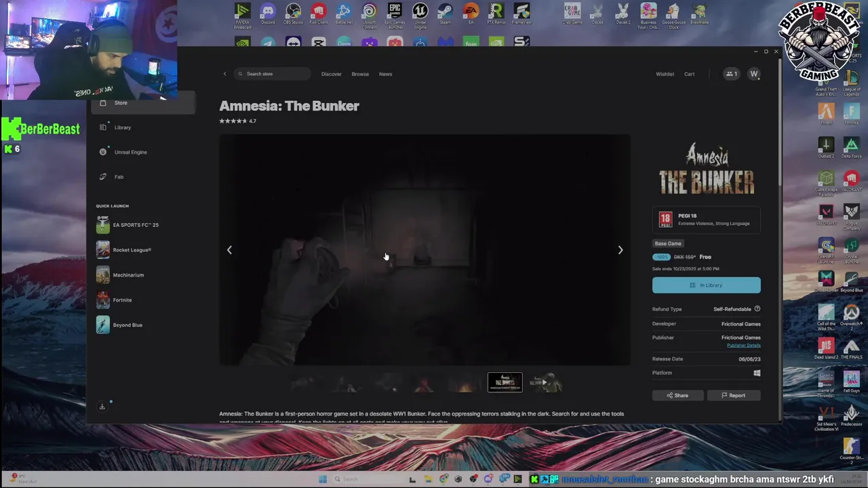
Task: Click the Free price label
Action: pos(705,257)
